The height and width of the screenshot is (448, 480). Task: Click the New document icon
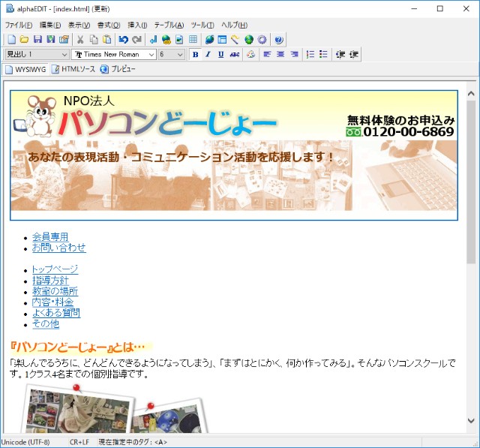click(x=11, y=40)
